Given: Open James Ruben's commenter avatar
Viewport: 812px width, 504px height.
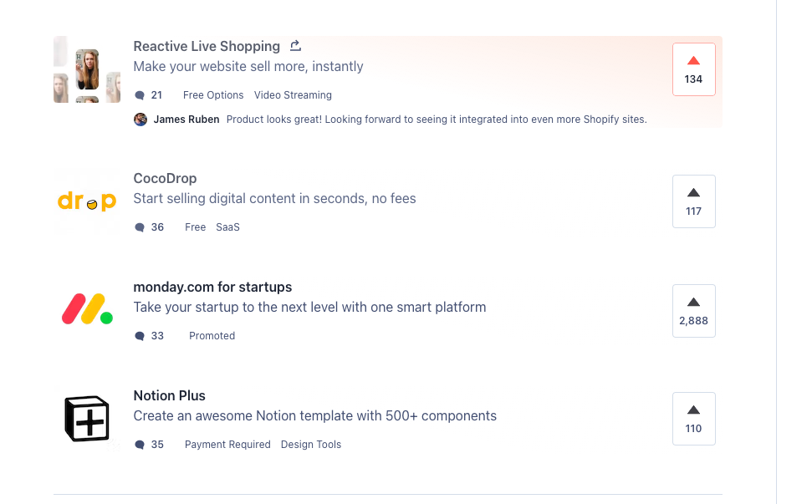Looking at the screenshot, I should point(140,120).
